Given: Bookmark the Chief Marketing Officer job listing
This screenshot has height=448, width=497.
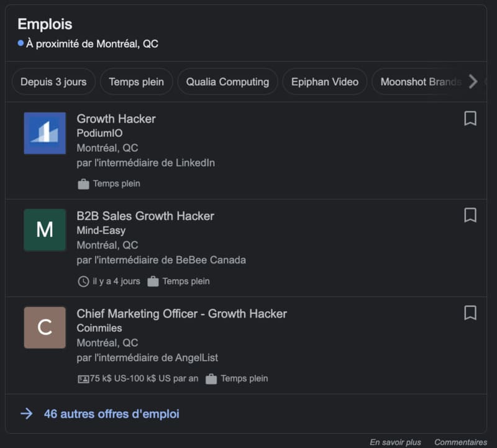Looking at the screenshot, I should (470, 313).
